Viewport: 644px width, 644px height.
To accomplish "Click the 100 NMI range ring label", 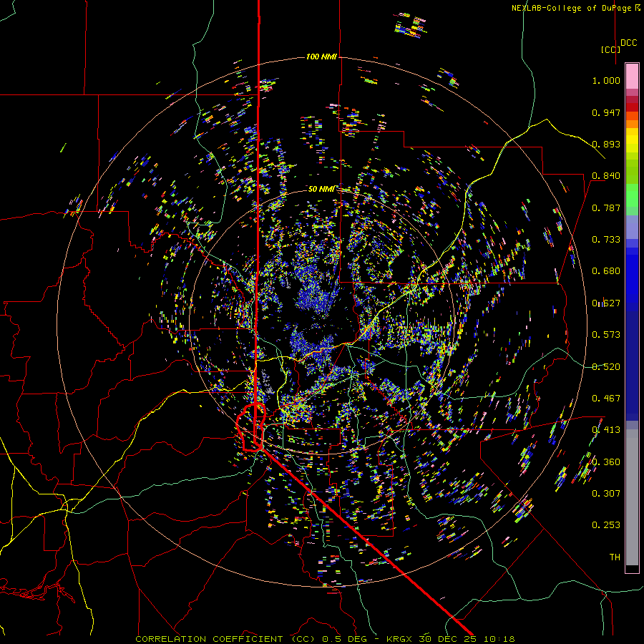I will click(x=321, y=57).
